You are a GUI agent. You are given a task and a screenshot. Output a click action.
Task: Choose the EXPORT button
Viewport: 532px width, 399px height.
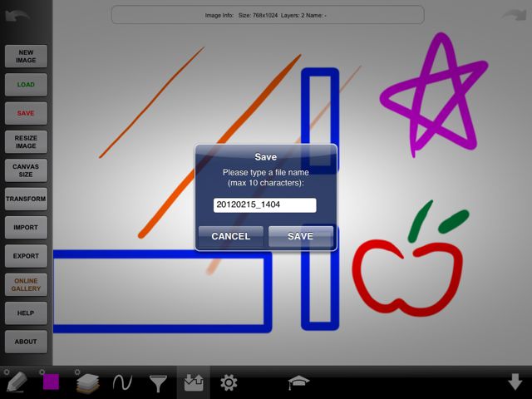pos(26,256)
